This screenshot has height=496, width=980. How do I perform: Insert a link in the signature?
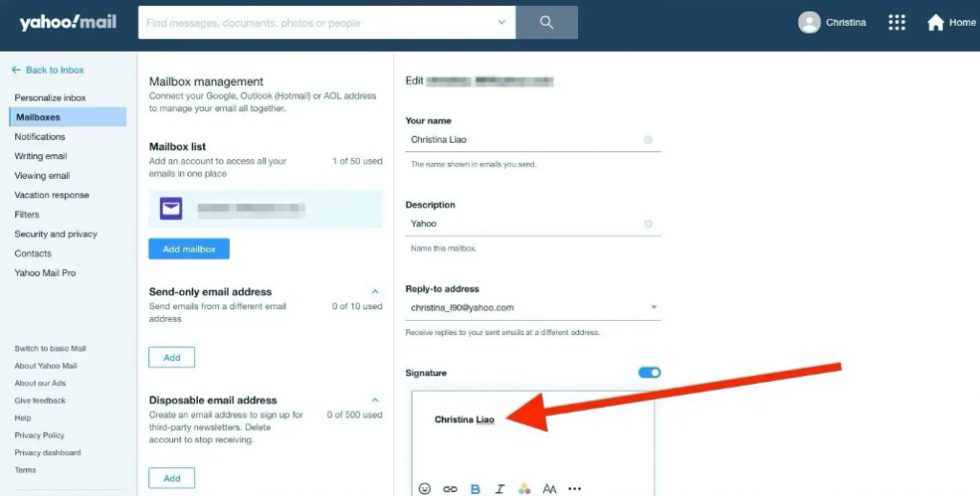(x=450, y=488)
